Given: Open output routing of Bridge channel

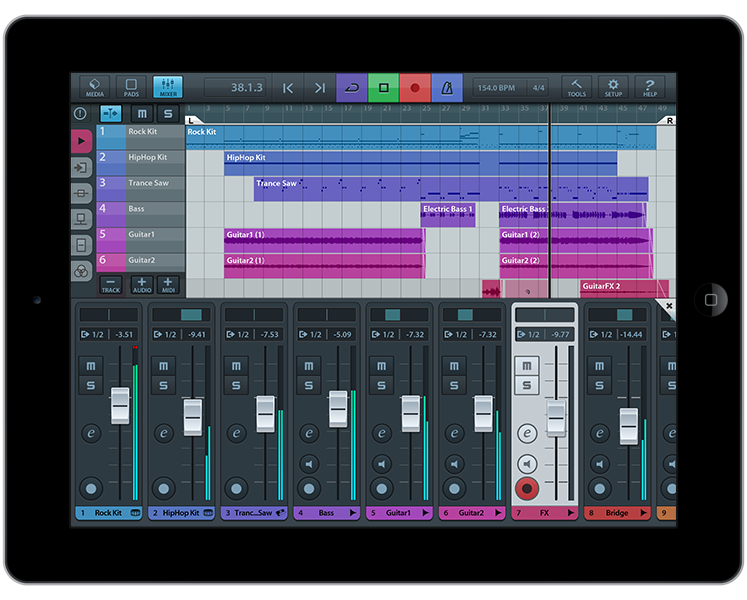Looking at the screenshot, I should click(601, 335).
